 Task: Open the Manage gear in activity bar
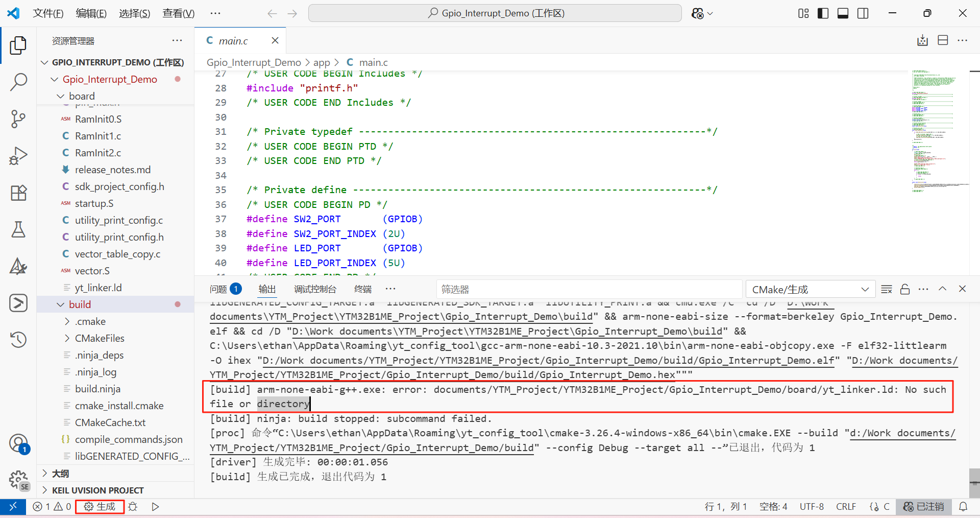click(18, 480)
